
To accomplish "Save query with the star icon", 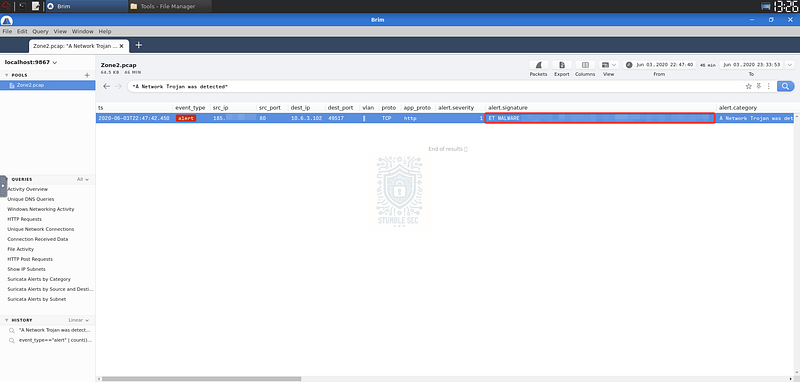I will pos(748,86).
